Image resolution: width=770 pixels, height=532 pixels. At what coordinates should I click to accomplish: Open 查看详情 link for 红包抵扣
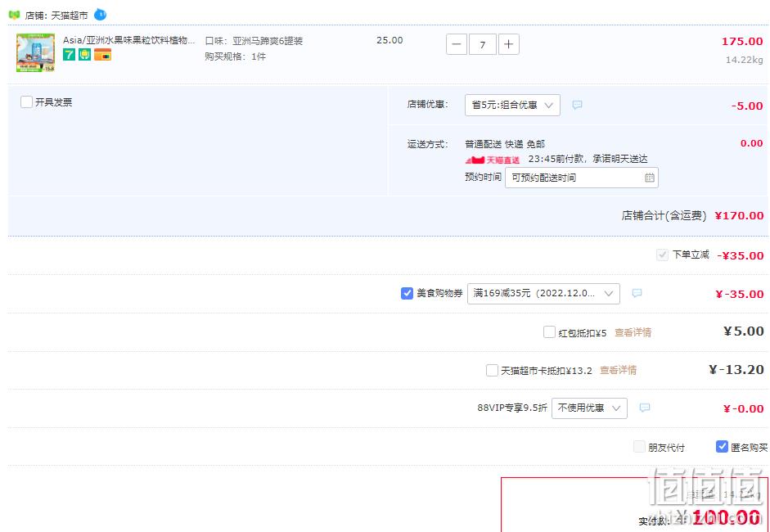(x=633, y=332)
